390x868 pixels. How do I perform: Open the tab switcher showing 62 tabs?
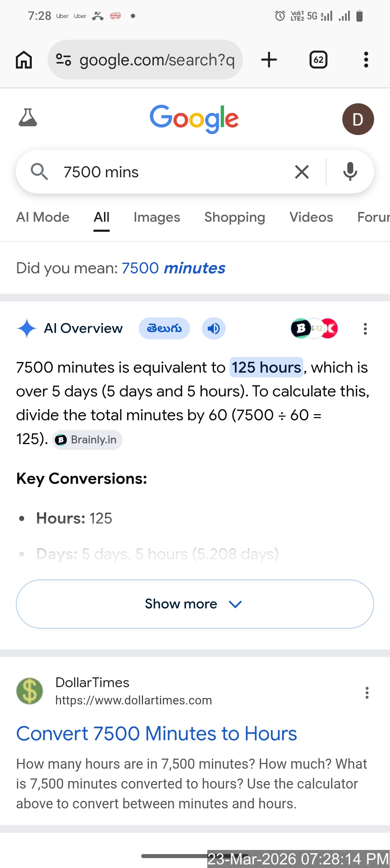pyautogui.click(x=318, y=60)
